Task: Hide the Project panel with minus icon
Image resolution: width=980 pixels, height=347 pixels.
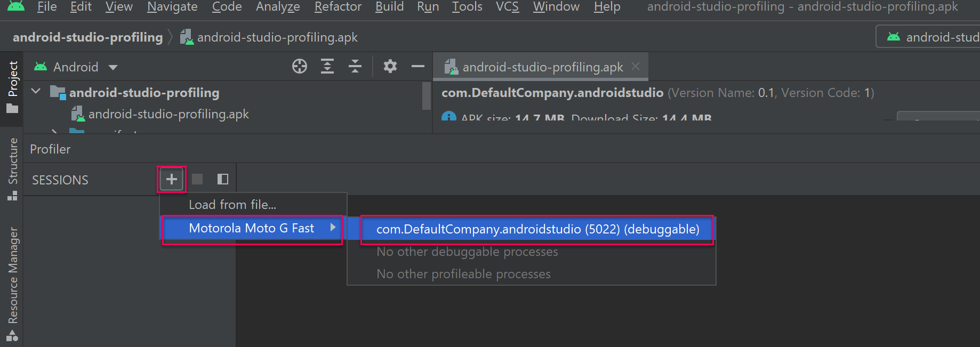Action: tap(418, 67)
